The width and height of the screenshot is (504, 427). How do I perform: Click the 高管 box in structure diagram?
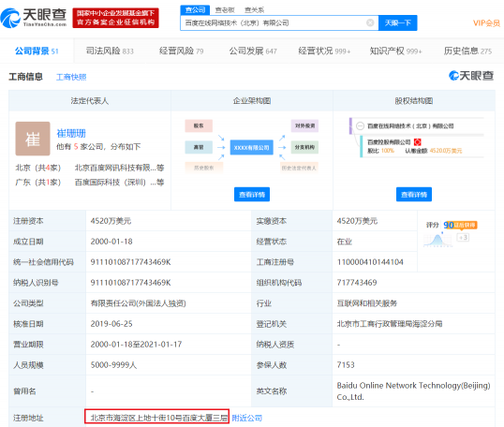pos(199,147)
